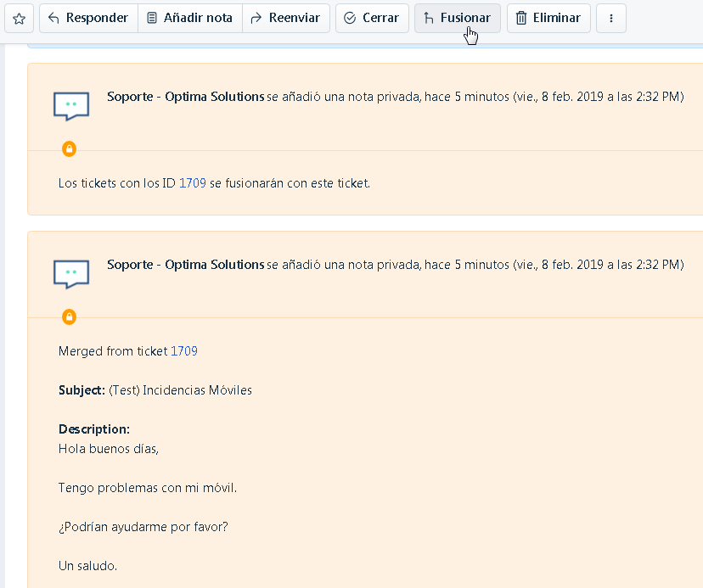This screenshot has height=588, width=703.
Task: Delete the ticket via Eliminar
Action: tap(548, 18)
